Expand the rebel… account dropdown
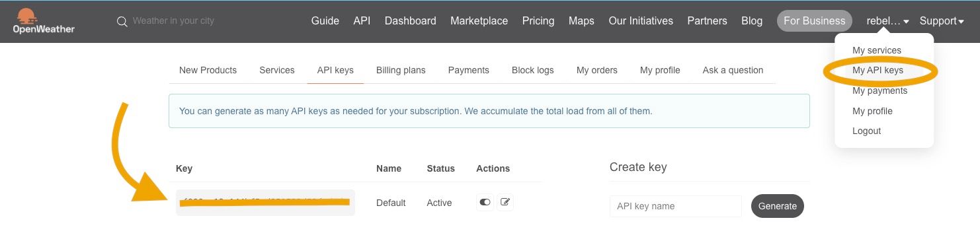The height and width of the screenshot is (241, 980). tap(888, 21)
